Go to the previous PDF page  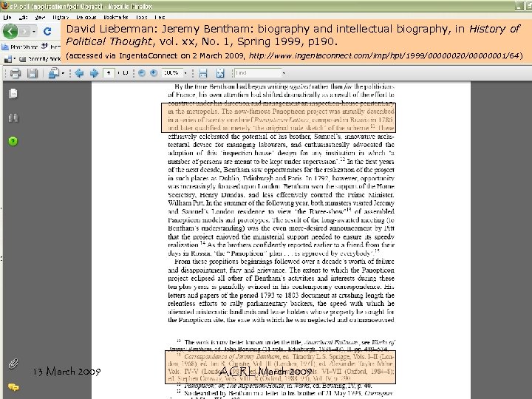point(79,73)
